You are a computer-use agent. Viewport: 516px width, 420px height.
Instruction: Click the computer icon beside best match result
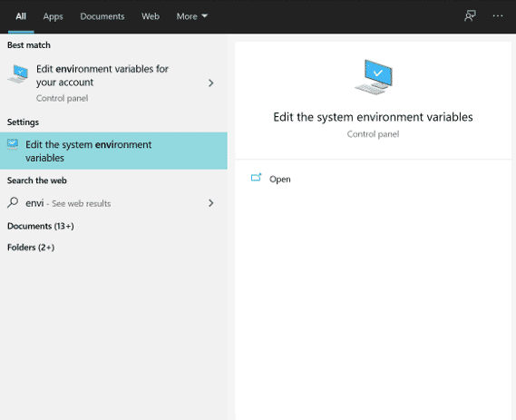tap(18, 74)
